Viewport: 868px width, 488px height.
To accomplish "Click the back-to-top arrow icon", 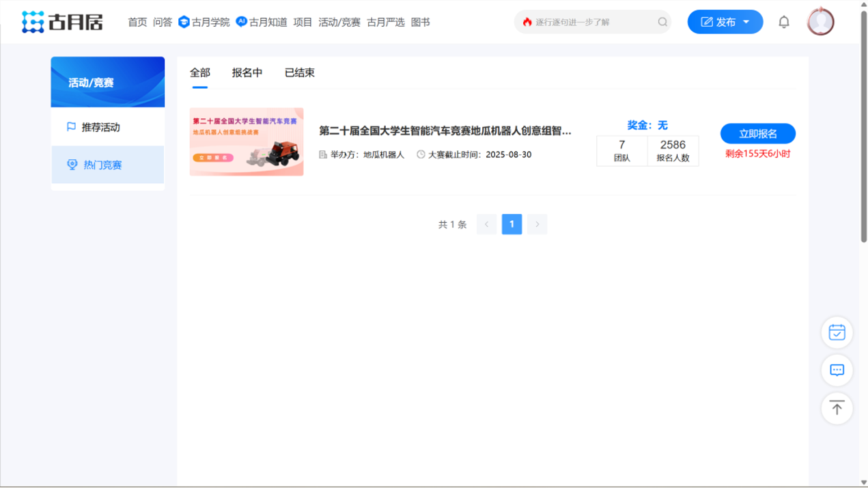I will click(837, 409).
